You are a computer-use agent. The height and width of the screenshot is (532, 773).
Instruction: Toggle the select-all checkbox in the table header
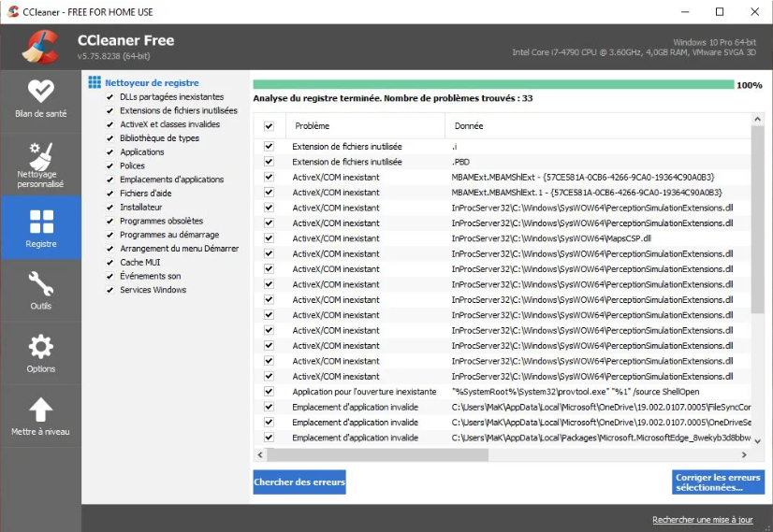click(270, 126)
